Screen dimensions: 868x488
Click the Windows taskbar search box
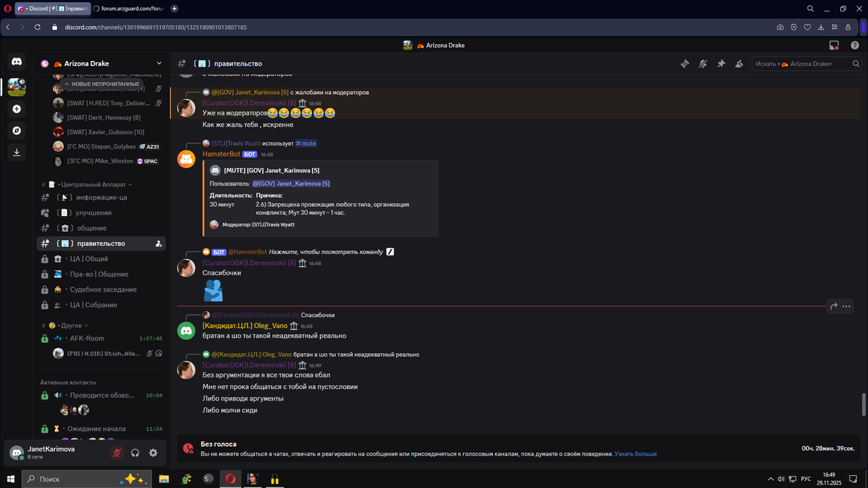click(87, 479)
